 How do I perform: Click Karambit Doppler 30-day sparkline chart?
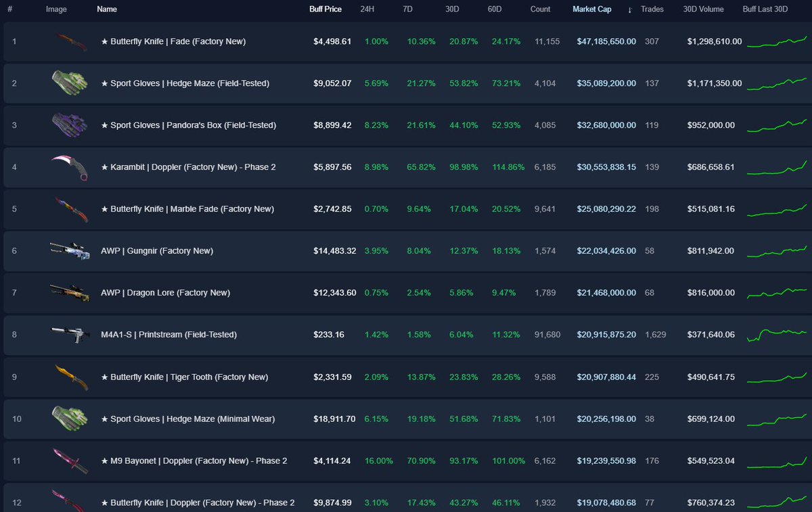[x=777, y=167]
